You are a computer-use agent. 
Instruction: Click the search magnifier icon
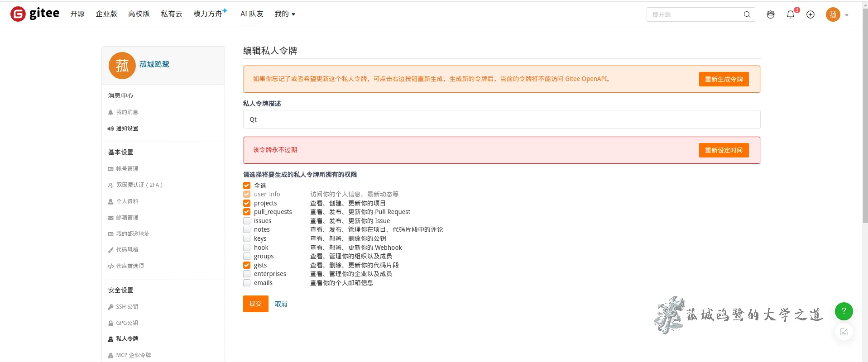(747, 14)
